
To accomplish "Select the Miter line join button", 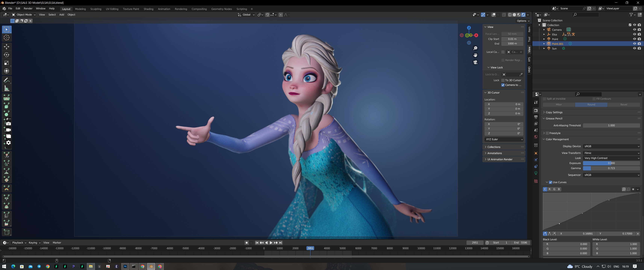I will pos(559,105).
